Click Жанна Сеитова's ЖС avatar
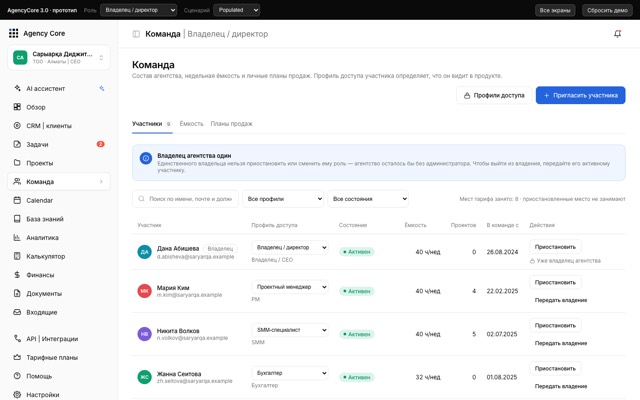Image resolution: width=640 pixels, height=400 pixels. pyautogui.click(x=144, y=377)
